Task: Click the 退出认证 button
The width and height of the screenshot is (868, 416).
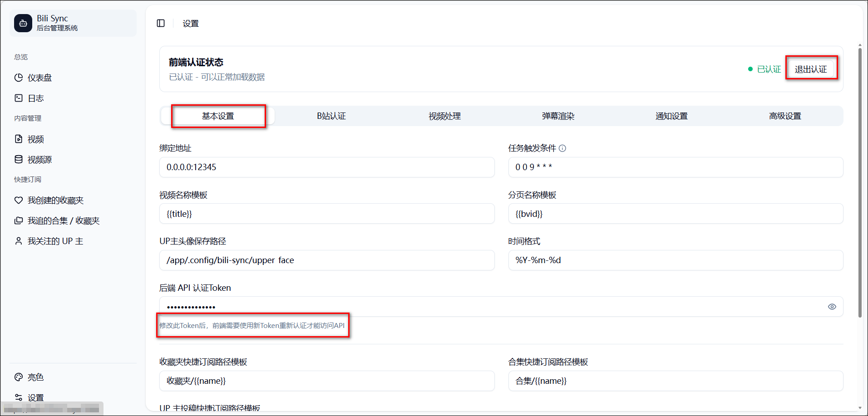Action: click(811, 69)
